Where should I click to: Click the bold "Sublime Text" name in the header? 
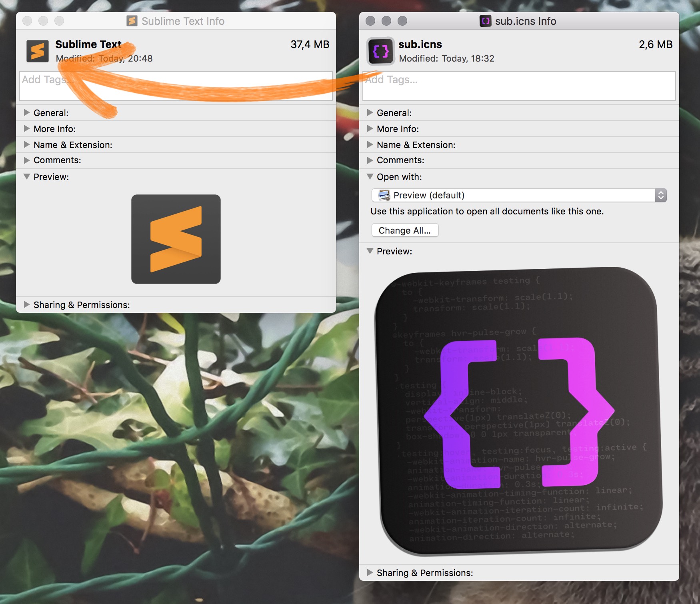tap(88, 44)
